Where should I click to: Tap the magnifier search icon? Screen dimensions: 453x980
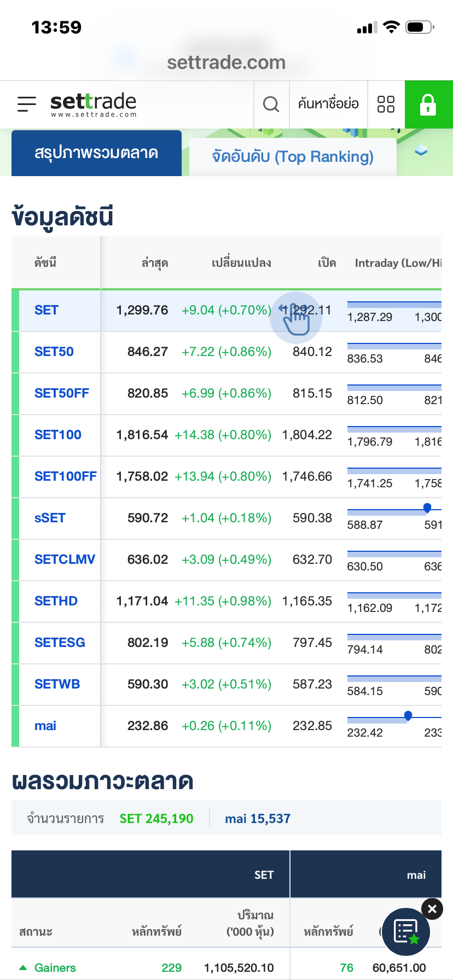point(271,104)
